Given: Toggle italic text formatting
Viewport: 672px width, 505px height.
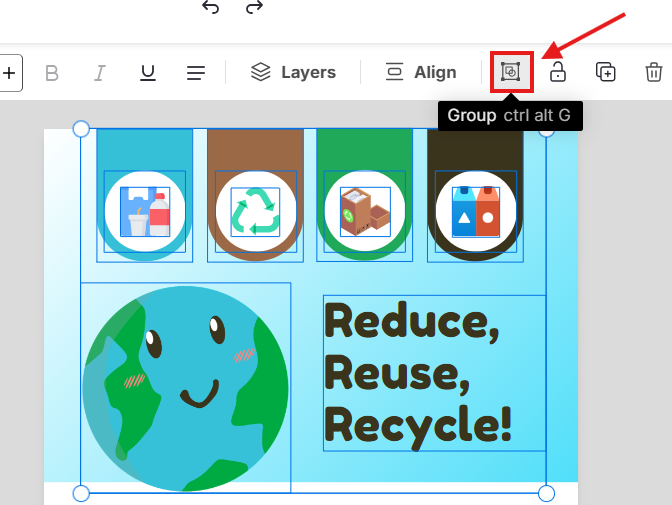Looking at the screenshot, I should pos(100,72).
